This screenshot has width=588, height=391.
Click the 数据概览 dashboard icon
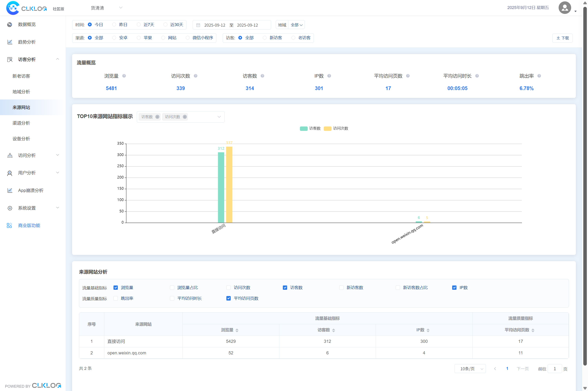tap(10, 24)
